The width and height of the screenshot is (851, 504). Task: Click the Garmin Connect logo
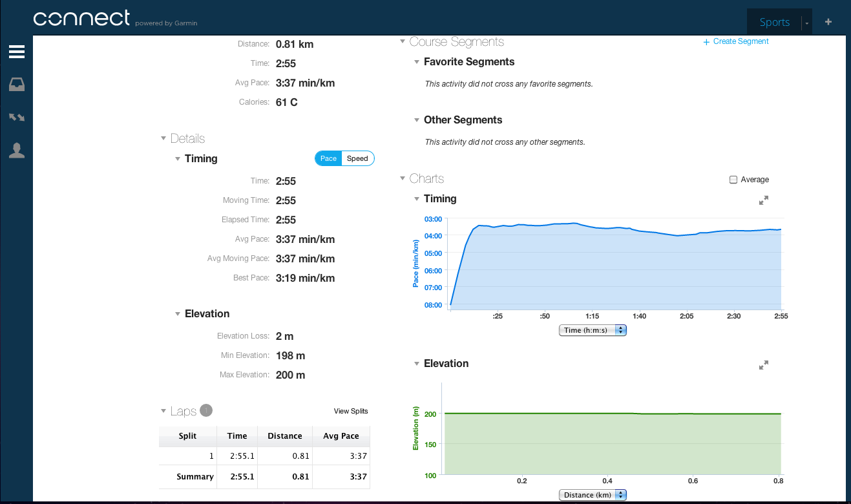tap(82, 18)
